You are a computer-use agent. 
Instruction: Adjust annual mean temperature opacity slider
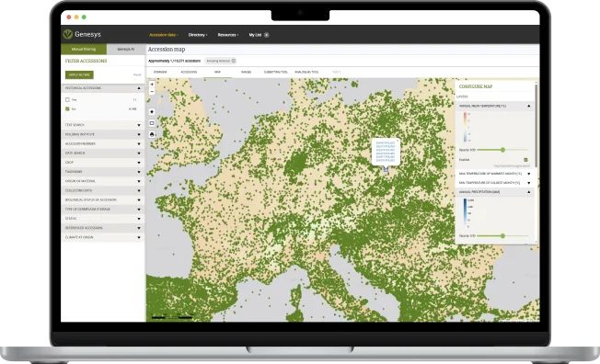pos(502,150)
